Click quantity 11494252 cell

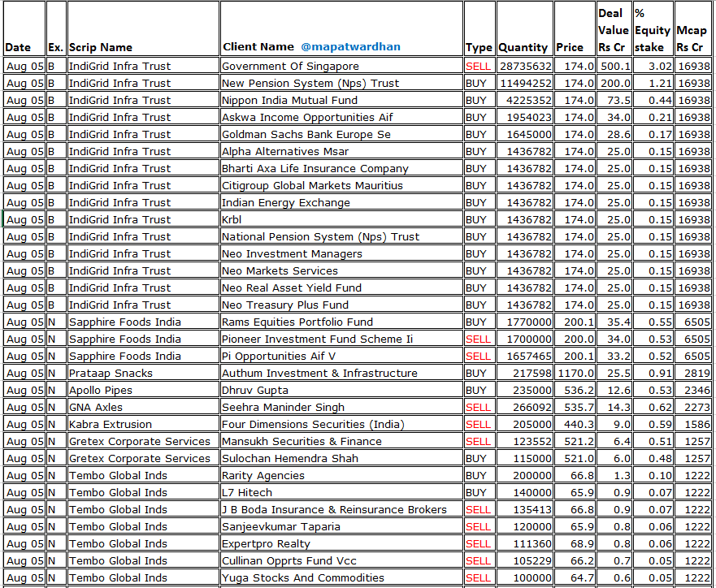coord(525,83)
